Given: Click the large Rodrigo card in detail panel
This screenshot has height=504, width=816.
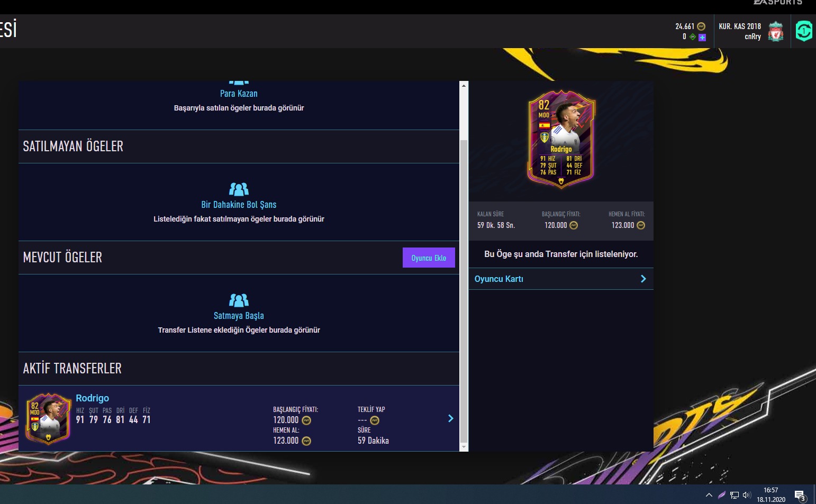Looking at the screenshot, I should click(x=561, y=139).
